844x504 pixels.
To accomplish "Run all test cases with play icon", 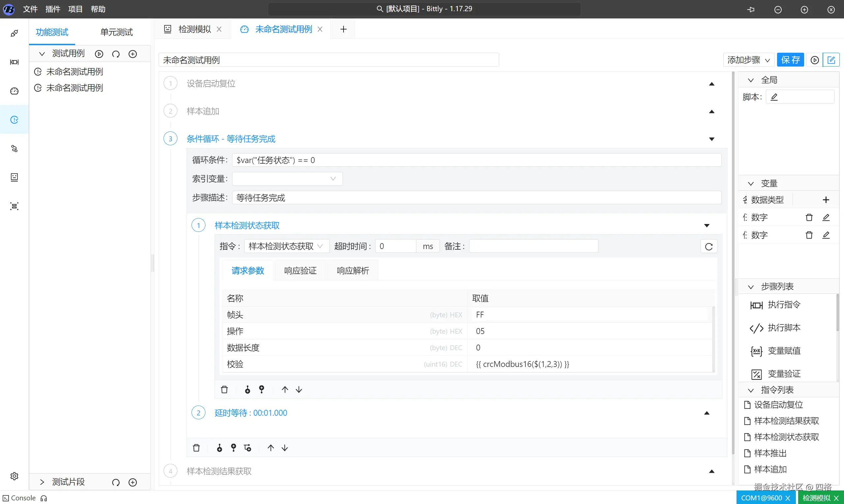I will coord(99,54).
